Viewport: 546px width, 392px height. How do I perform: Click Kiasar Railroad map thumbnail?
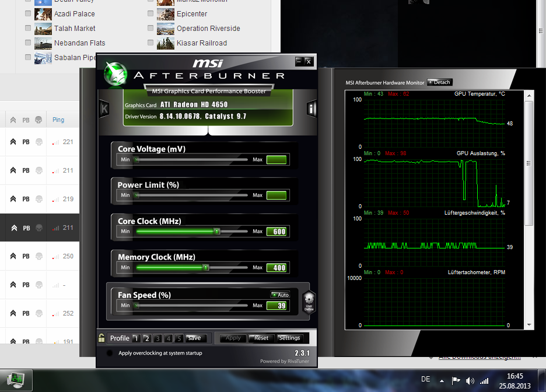coord(166,43)
